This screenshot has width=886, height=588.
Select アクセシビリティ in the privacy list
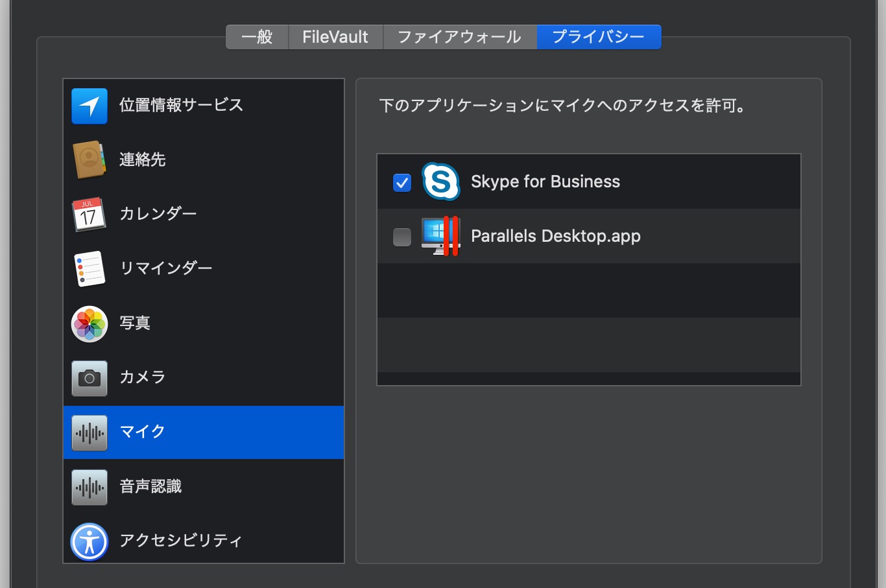204,540
